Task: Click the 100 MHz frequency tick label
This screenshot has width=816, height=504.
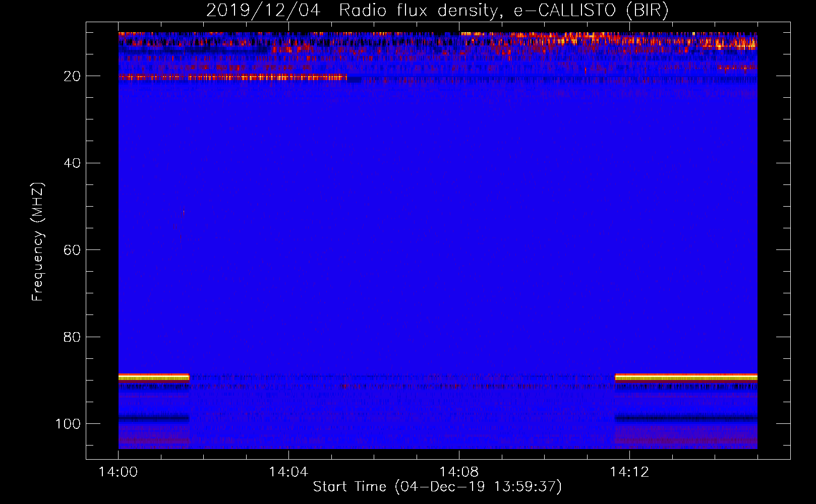Action: (x=68, y=424)
